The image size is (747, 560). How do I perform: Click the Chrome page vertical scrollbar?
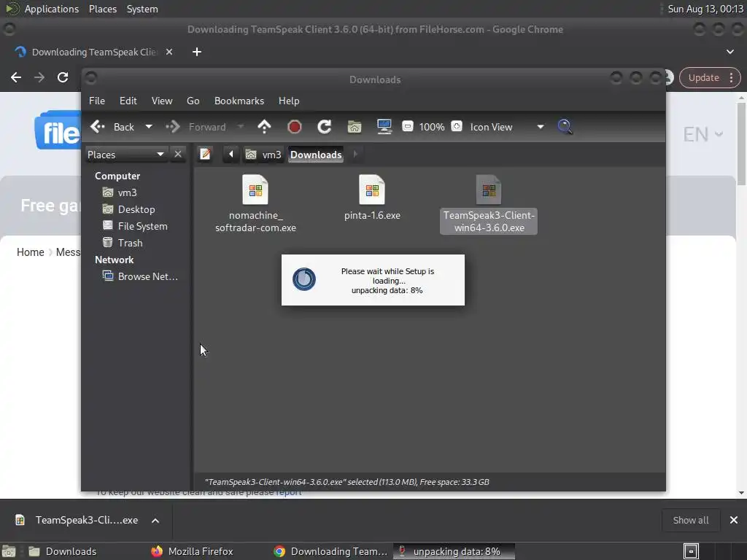click(x=741, y=143)
